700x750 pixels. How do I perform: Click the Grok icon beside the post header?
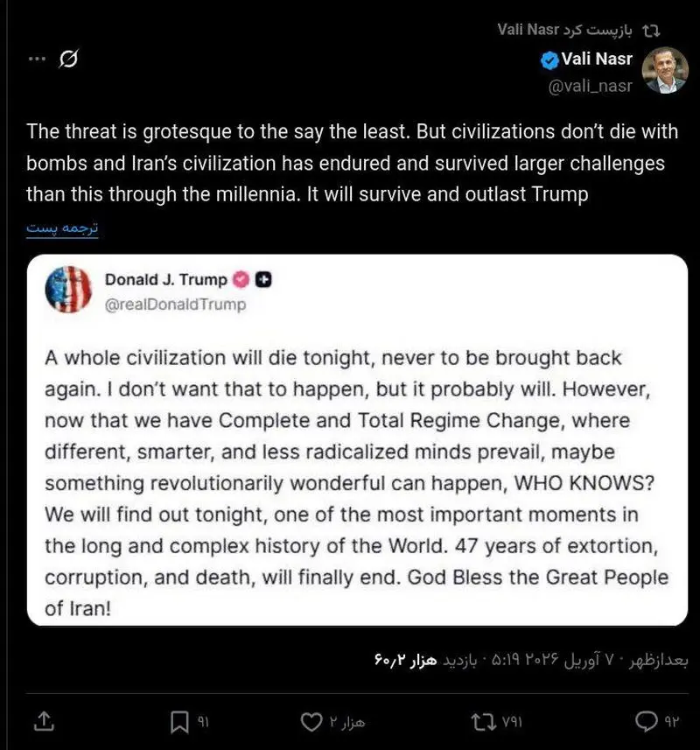(x=68, y=60)
